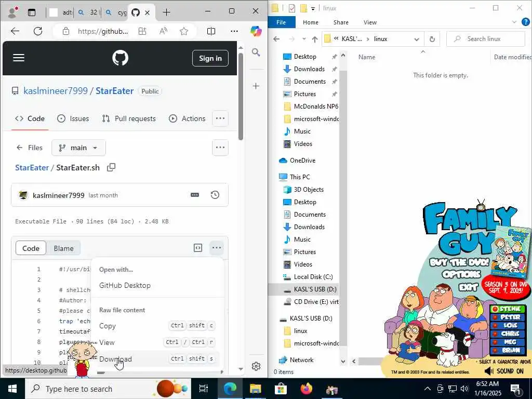
Task: Open the Share ribbon tab
Action: pyautogui.click(x=341, y=22)
